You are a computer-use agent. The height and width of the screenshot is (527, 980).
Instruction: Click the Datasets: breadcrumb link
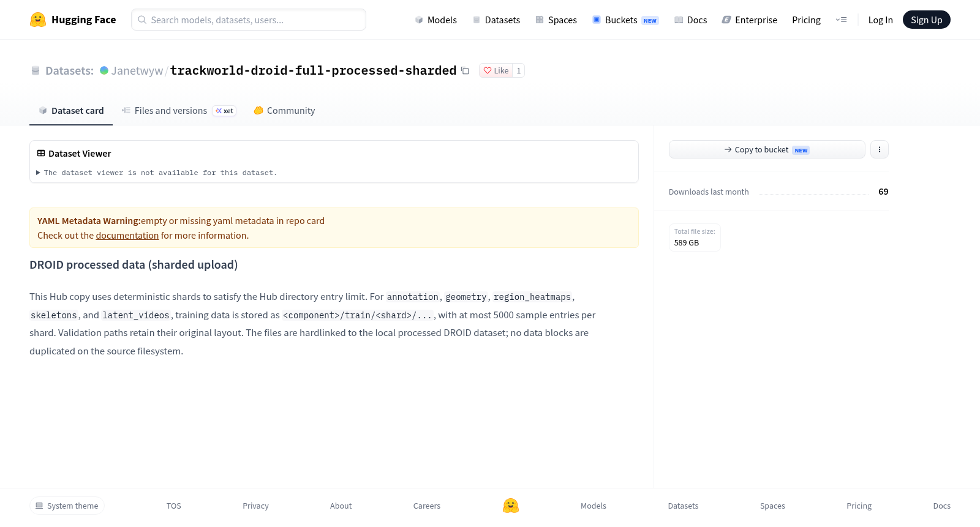69,71
